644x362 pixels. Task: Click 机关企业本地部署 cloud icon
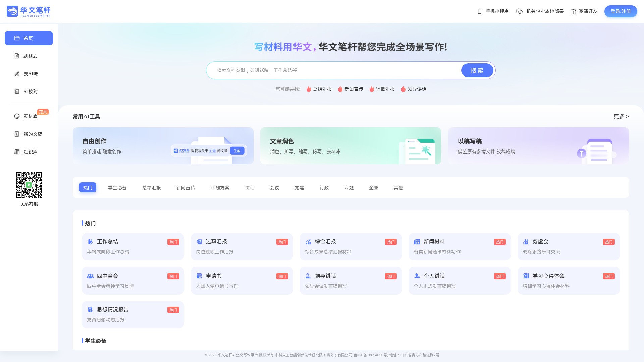pyautogui.click(x=519, y=11)
